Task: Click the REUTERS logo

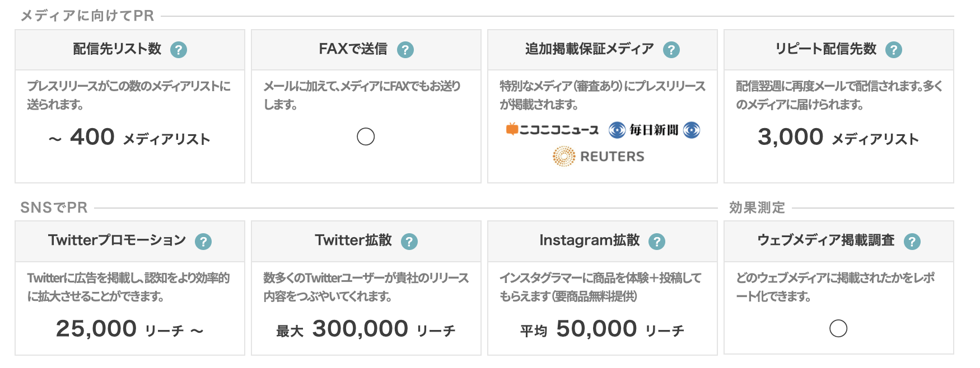Action: pos(599,157)
